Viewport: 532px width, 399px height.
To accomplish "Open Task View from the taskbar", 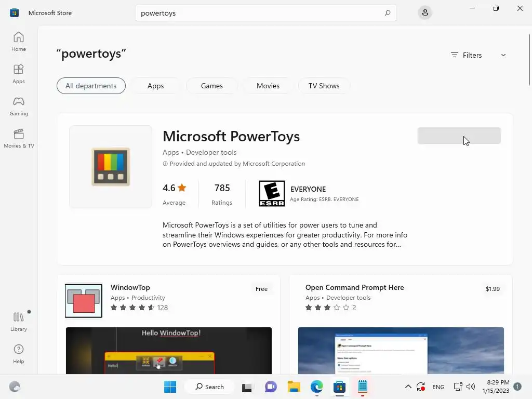I will (247, 387).
